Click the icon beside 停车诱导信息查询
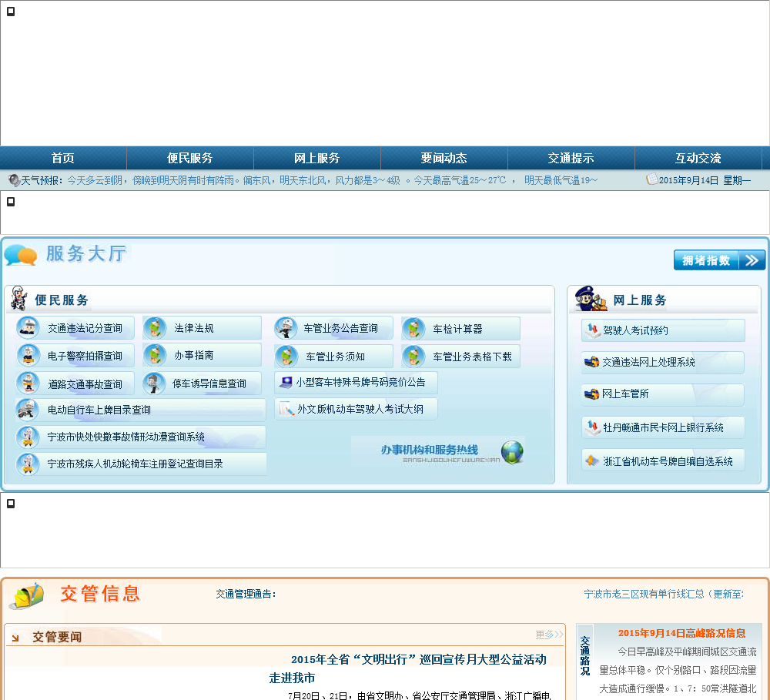The image size is (770, 700). click(x=154, y=383)
